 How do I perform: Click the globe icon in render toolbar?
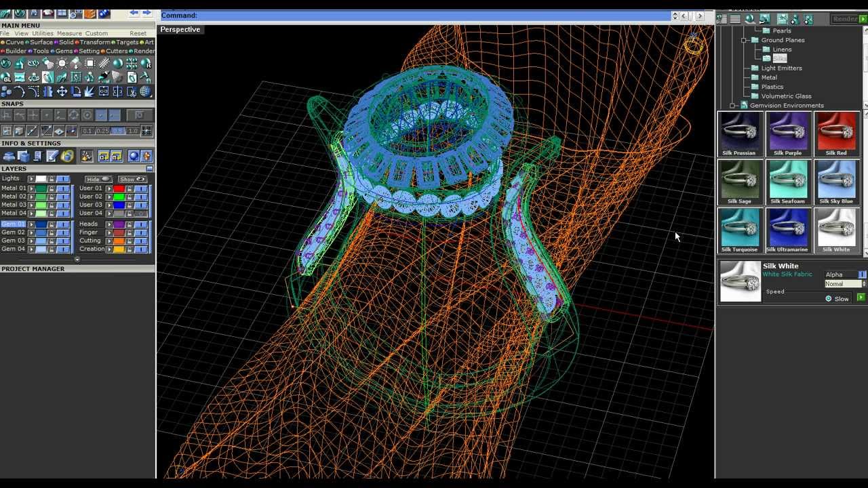click(749, 19)
